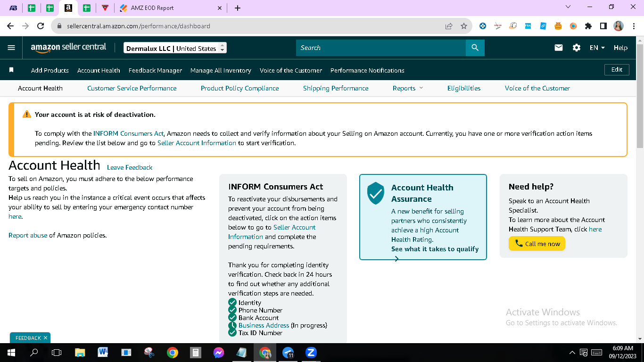Open the Settings gear icon
644x362 pixels.
click(577, 48)
